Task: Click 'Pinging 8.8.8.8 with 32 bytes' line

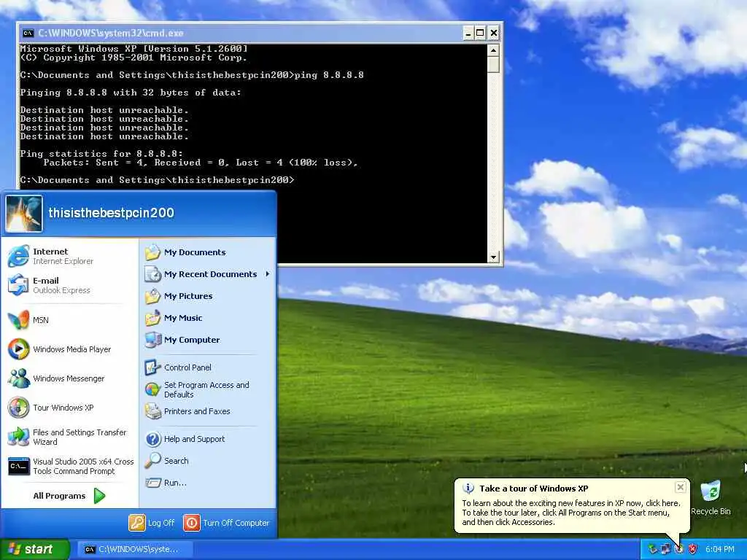Action: (130, 93)
